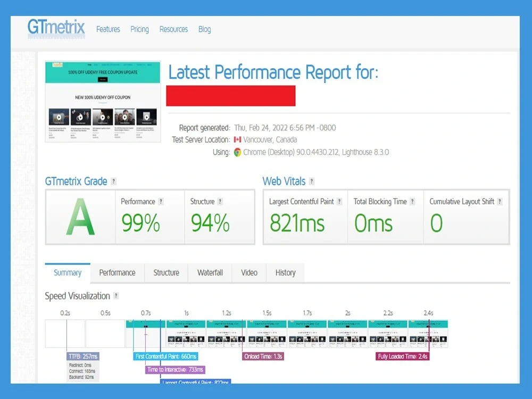Open help icon beside GTmetrix Grade

click(114, 181)
